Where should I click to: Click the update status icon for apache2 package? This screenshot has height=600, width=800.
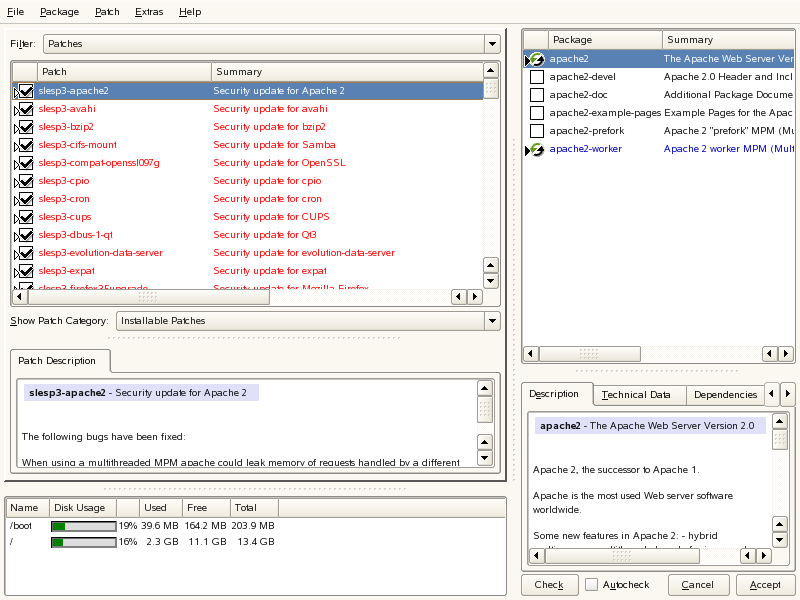537,59
